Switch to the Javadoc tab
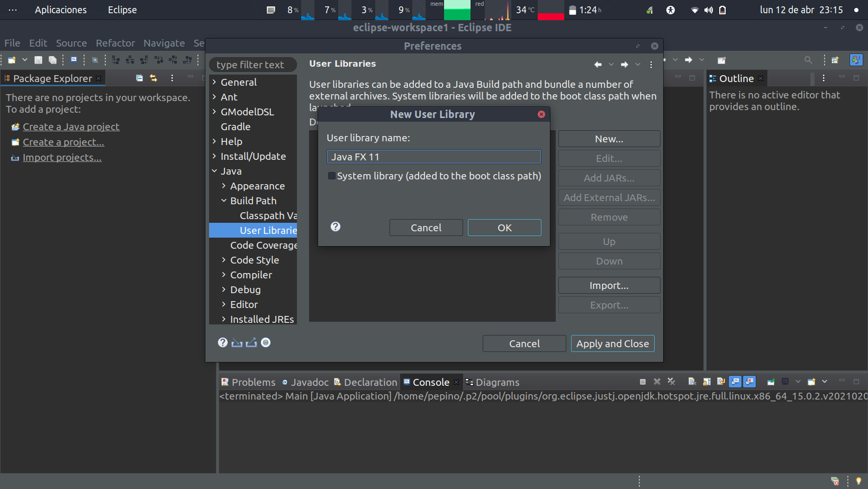Screen dimensions: 868x489 tap(305, 382)
